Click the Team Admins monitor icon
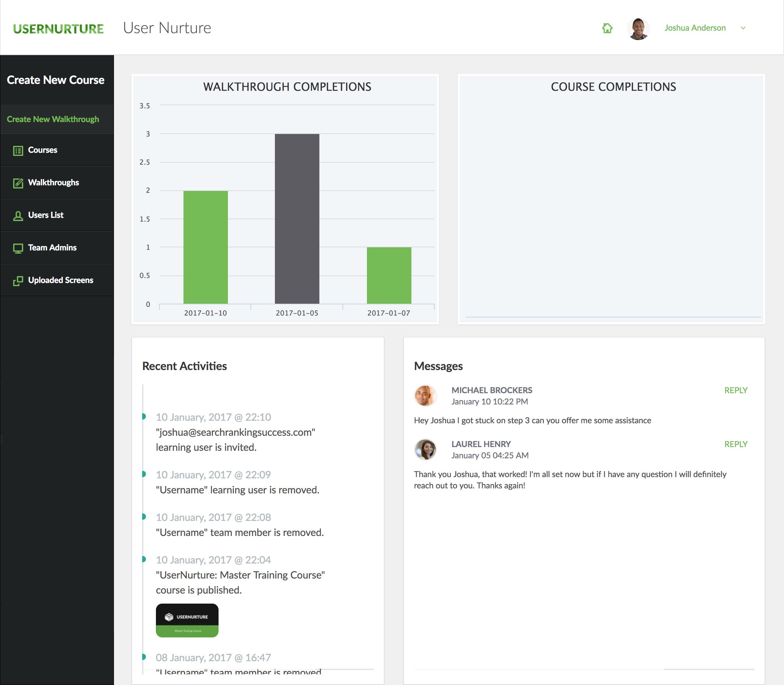This screenshot has height=685, width=784. (18, 249)
